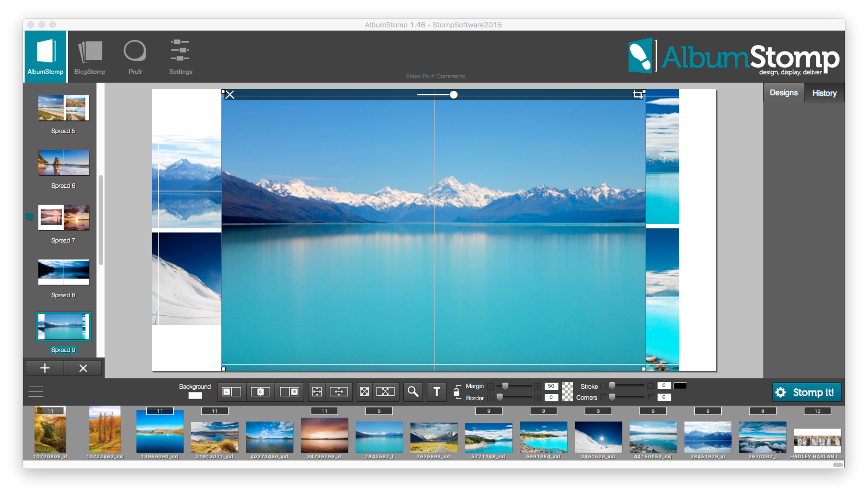
Task: Select image 34799796_xl sunset thumbnail
Action: tap(324, 435)
